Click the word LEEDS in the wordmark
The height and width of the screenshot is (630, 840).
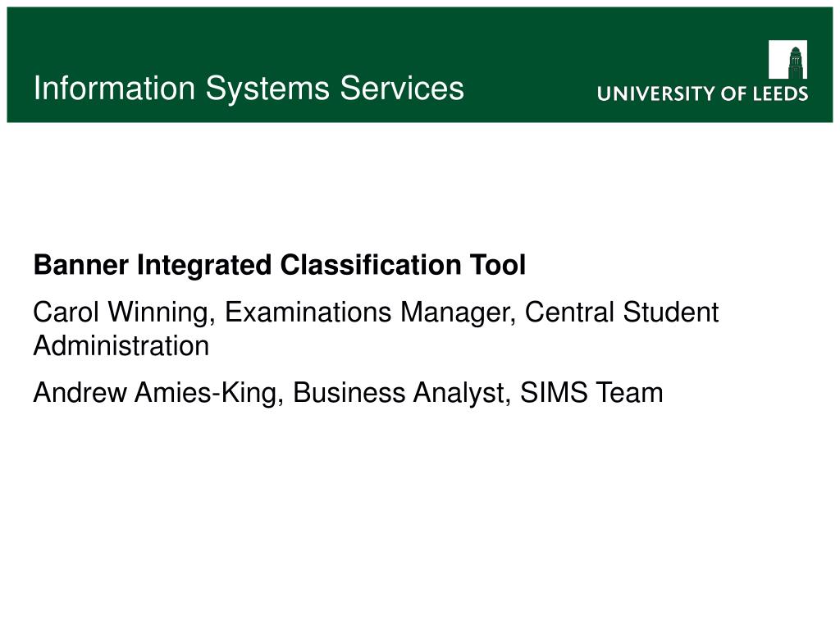[781, 94]
